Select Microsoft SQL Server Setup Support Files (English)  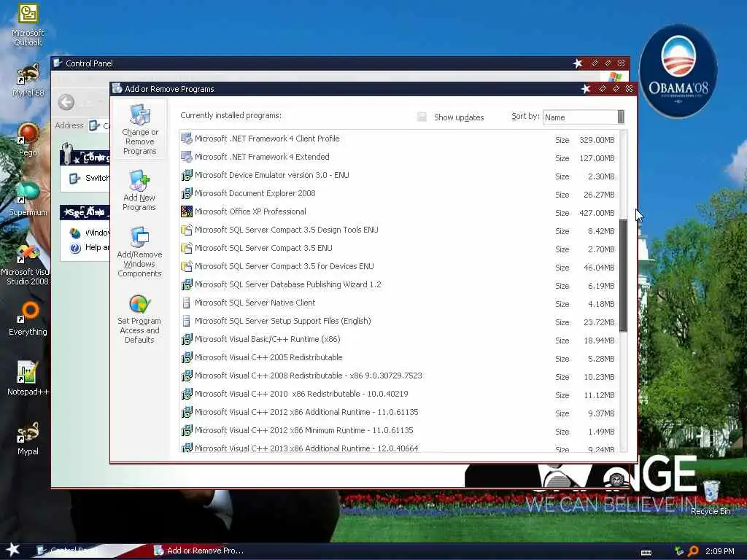coord(399,322)
